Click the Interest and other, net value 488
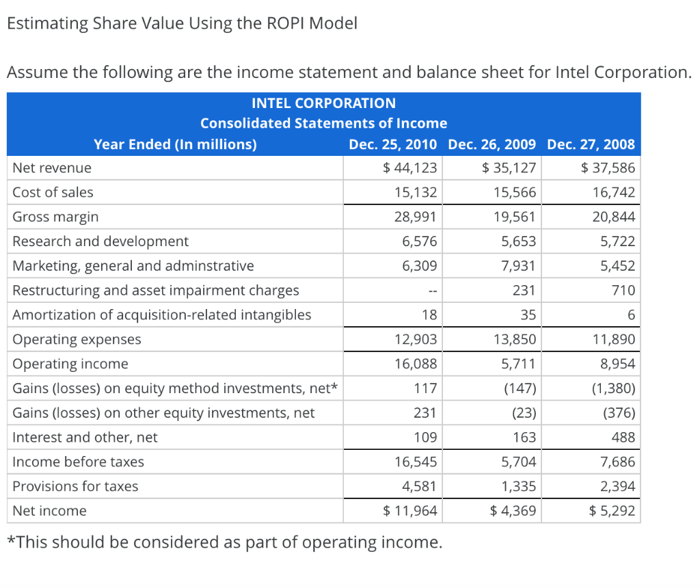 pyautogui.click(x=625, y=437)
